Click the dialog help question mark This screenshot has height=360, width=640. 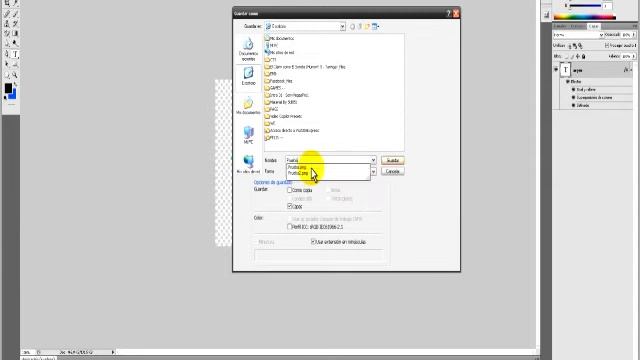tap(448, 13)
